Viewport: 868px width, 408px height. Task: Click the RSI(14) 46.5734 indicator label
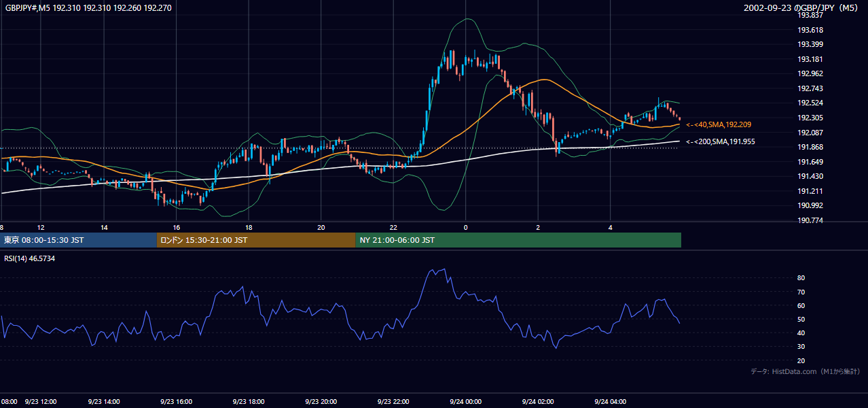pyautogui.click(x=30, y=258)
